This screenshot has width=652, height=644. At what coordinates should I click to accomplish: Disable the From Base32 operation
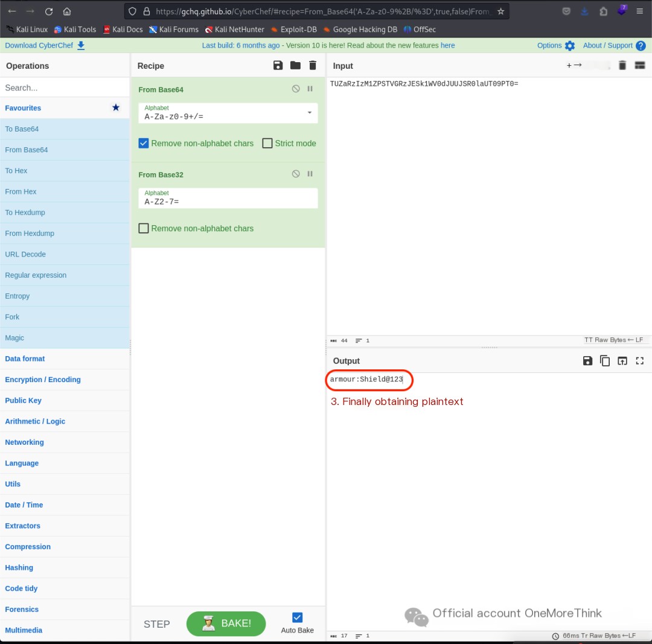[296, 174]
